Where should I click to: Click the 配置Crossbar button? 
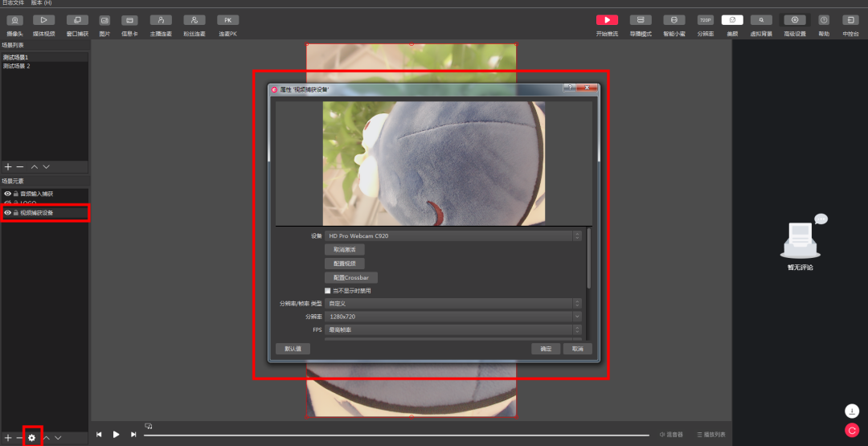(351, 278)
